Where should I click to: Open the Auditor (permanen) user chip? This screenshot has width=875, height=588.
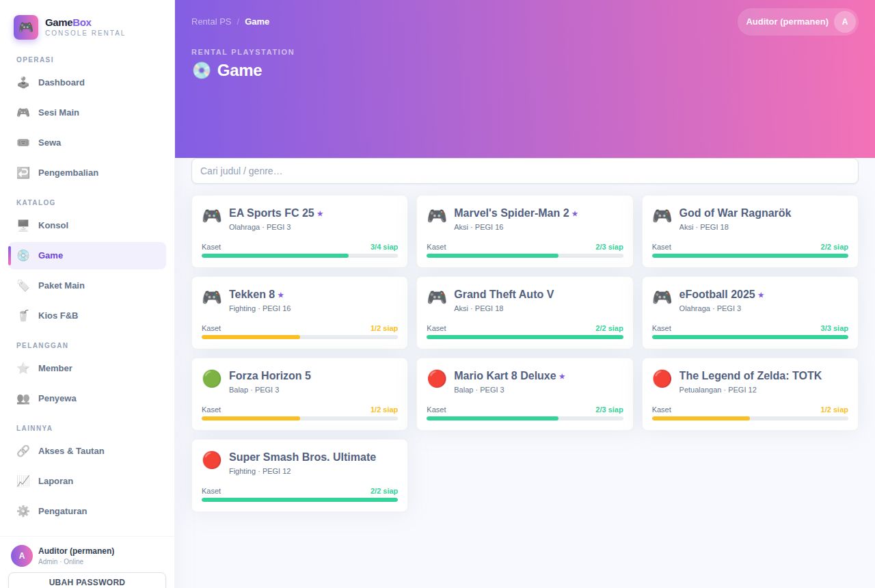coord(798,22)
